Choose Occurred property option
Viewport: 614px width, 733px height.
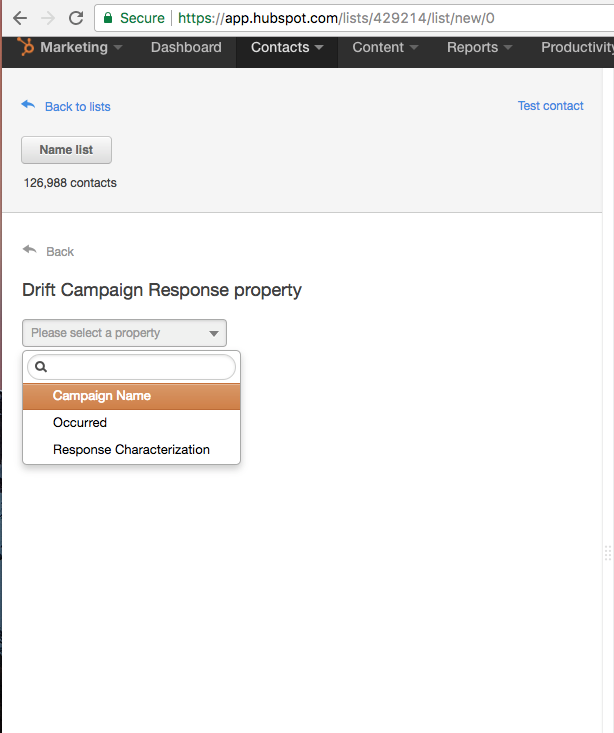click(131, 423)
